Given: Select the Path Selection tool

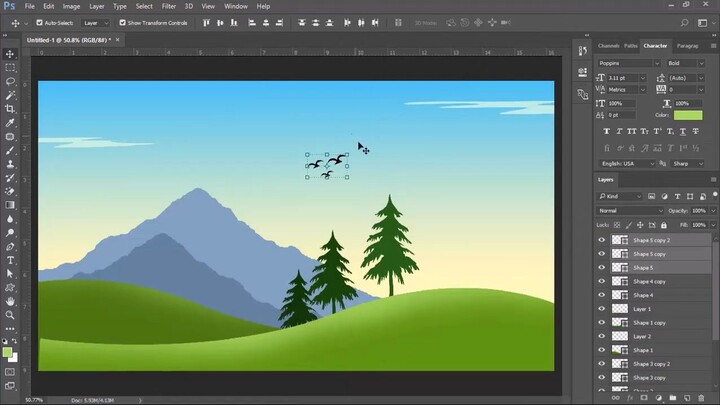Looking at the screenshot, I should click(x=10, y=274).
